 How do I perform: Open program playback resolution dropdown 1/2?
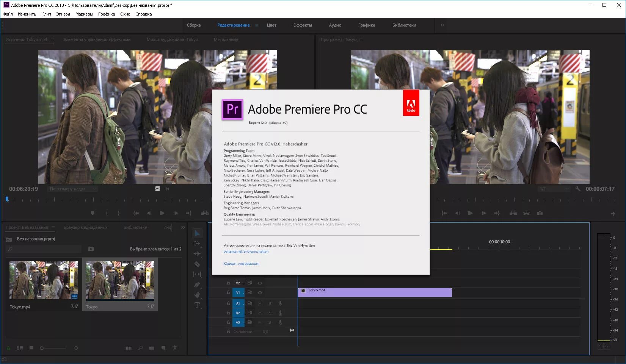pyautogui.click(x=554, y=189)
